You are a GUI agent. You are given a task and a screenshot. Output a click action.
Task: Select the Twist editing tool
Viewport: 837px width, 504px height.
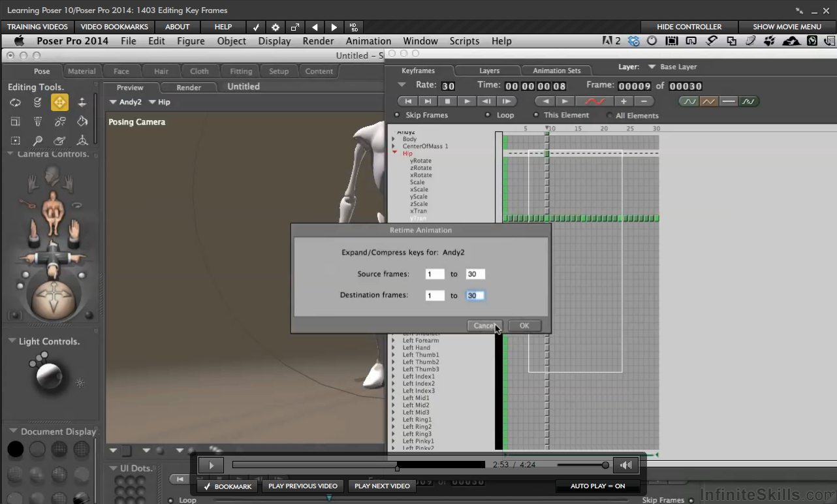[x=38, y=102]
